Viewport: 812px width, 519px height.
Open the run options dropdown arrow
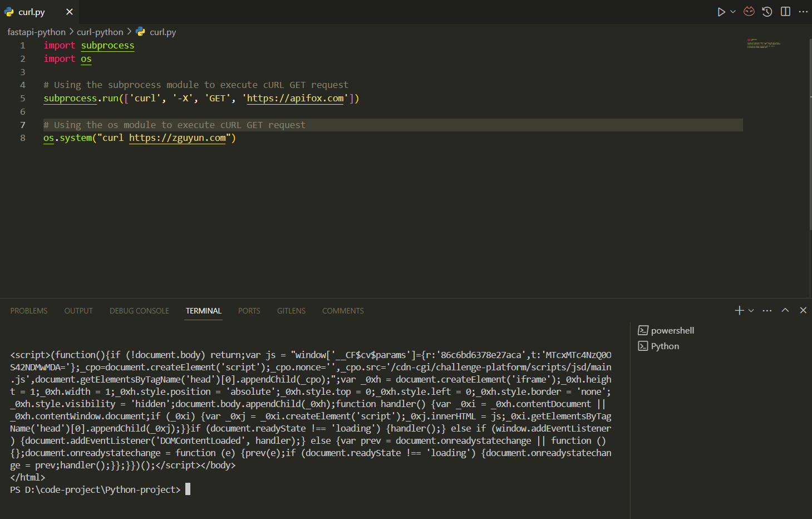point(733,12)
